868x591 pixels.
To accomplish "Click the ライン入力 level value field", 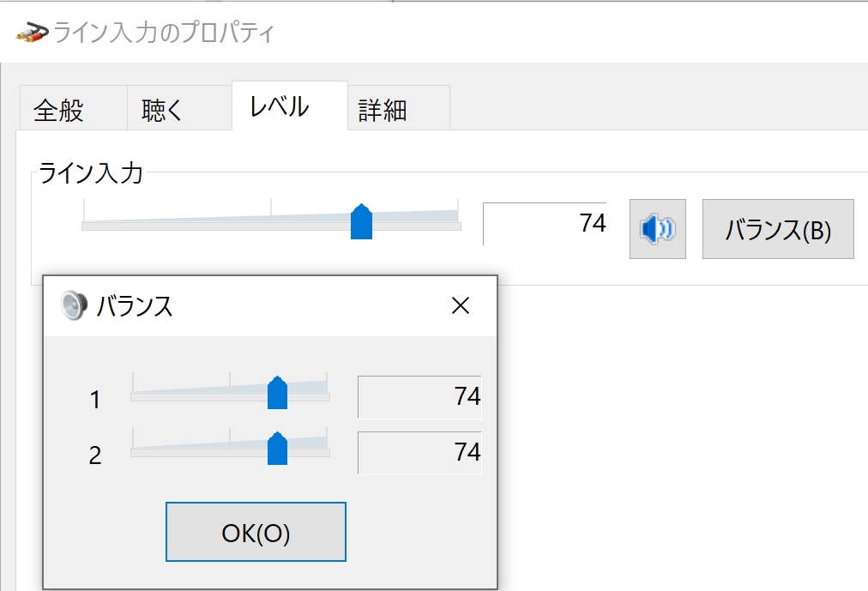I will [545, 224].
